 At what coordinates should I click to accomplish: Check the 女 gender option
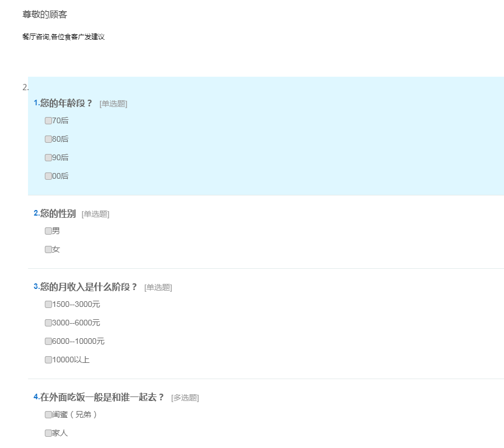[48, 249]
